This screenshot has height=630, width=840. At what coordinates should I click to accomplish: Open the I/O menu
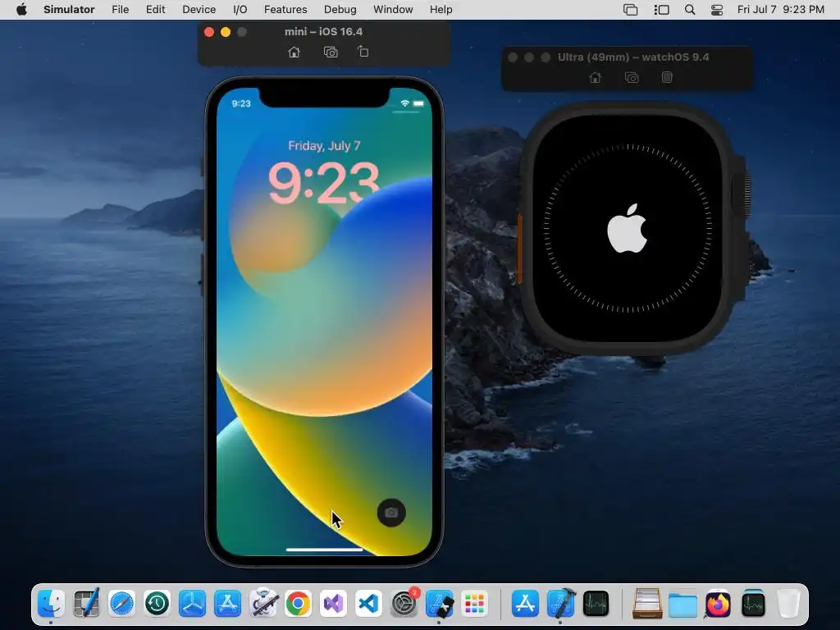240,10
